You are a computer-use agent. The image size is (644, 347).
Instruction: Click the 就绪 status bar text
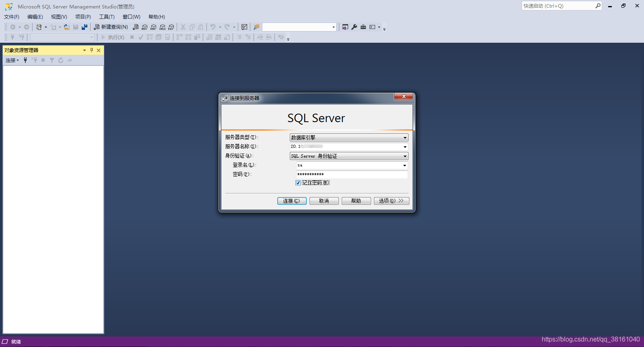pos(16,342)
